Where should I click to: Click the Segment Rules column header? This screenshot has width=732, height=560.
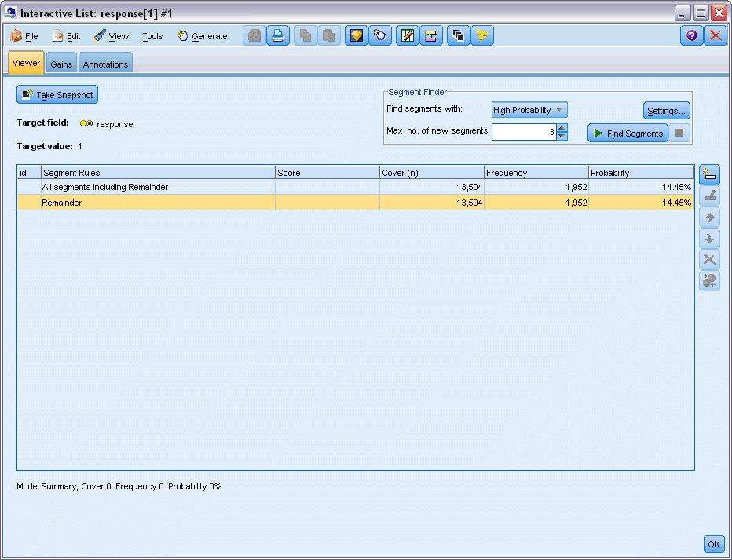tap(158, 173)
